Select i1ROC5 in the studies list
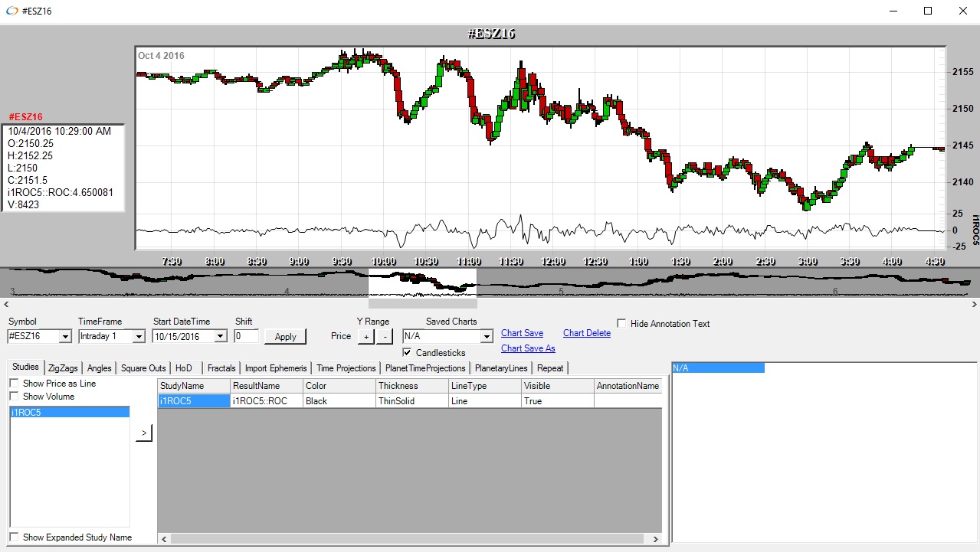 (69, 412)
